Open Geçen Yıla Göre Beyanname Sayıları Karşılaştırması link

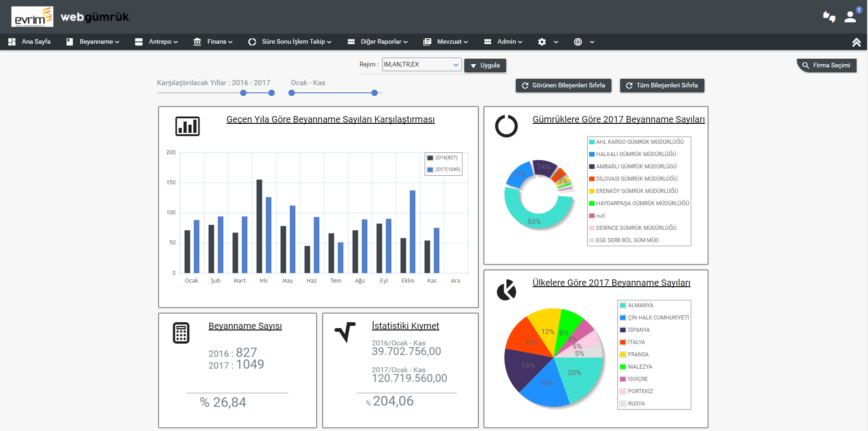pyautogui.click(x=330, y=119)
